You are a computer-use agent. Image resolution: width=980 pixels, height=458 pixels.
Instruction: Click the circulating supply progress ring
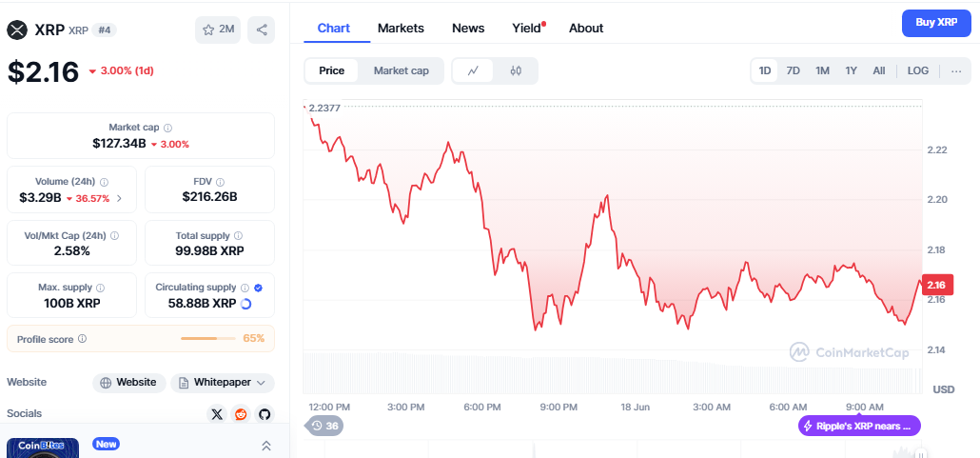coord(245,304)
